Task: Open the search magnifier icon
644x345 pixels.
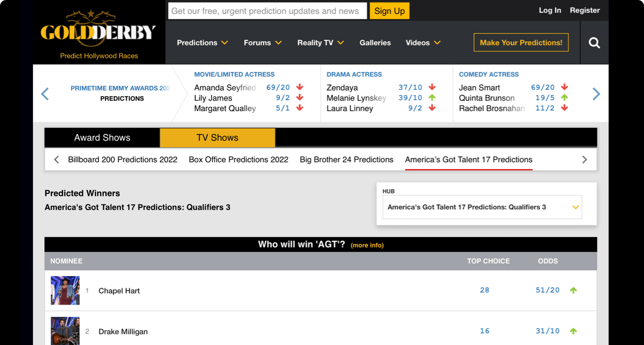Action: coord(594,43)
